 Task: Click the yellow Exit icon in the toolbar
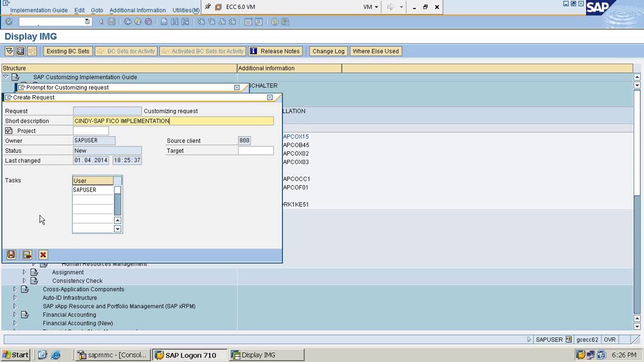point(138,22)
